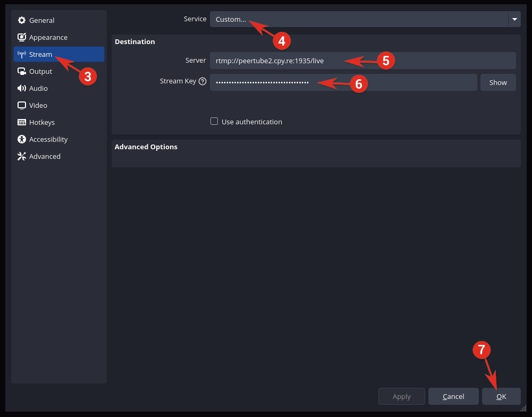Switch to the Hotkeys settings page

[x=41, y=122]
